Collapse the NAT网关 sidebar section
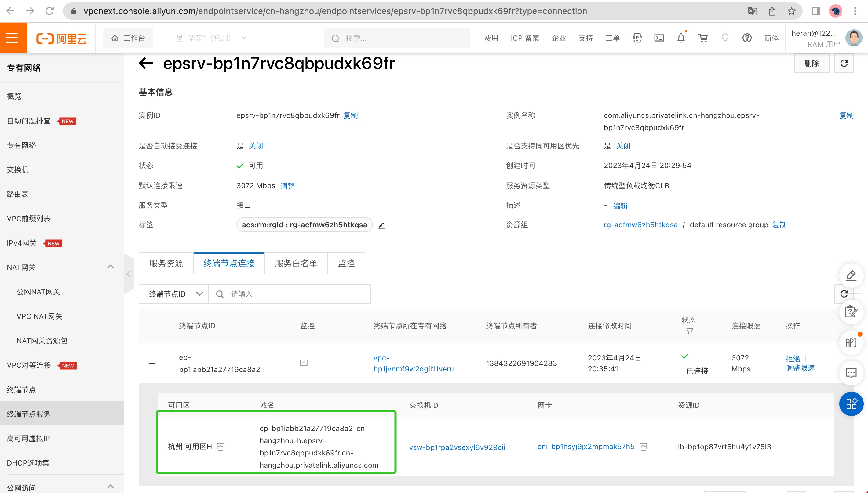 tap(110, 267)
